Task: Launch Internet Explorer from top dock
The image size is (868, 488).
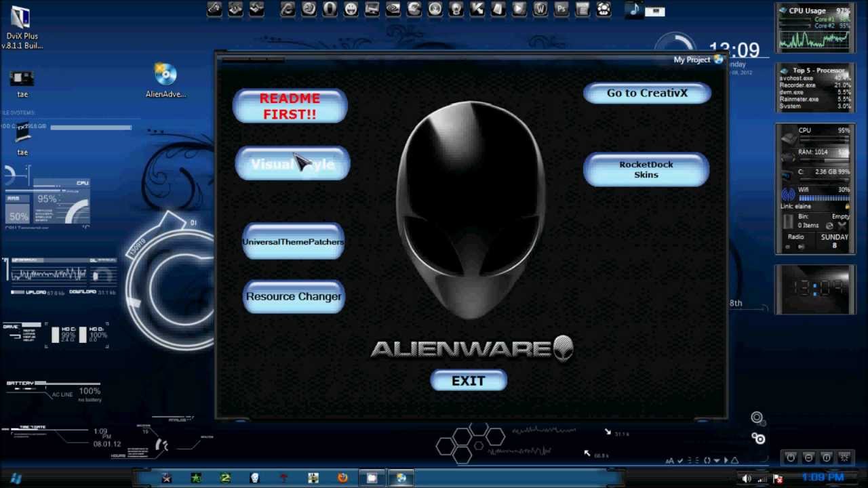Action: pyautogui.click(x=288, y=9)
